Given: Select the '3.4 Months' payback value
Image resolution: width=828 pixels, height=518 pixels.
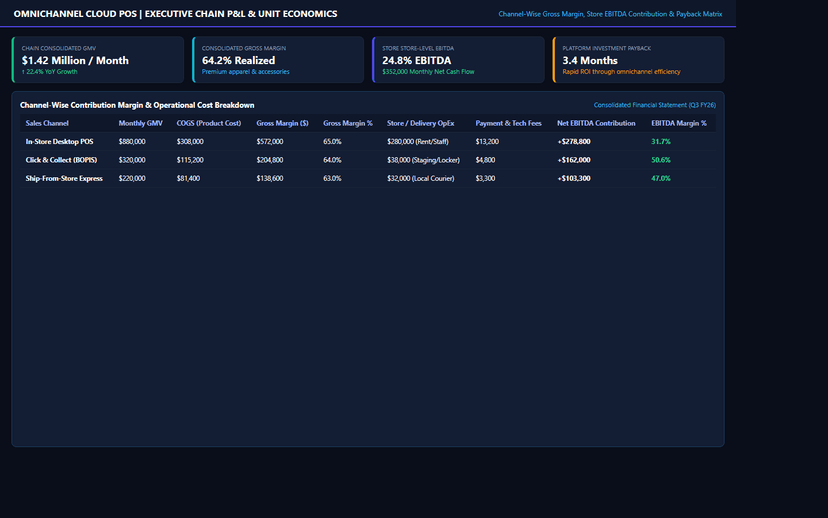Looking at the screenshot, I should pos(590,60).
